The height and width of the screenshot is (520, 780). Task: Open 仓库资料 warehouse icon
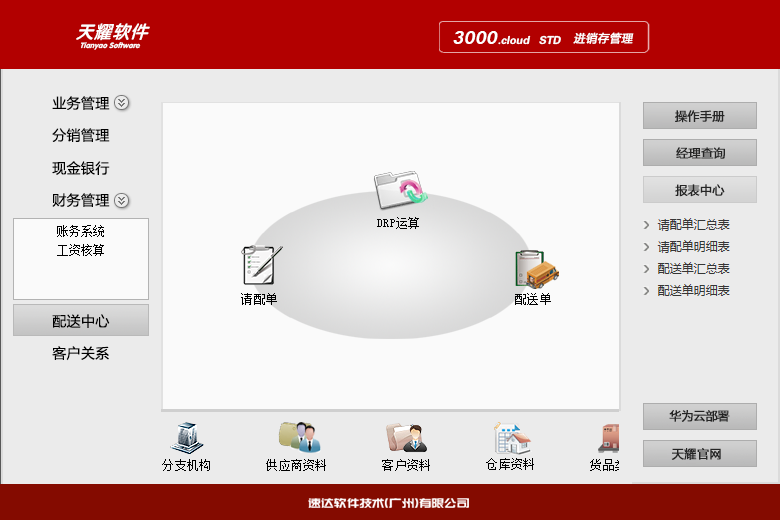click(x=512, y=438)
